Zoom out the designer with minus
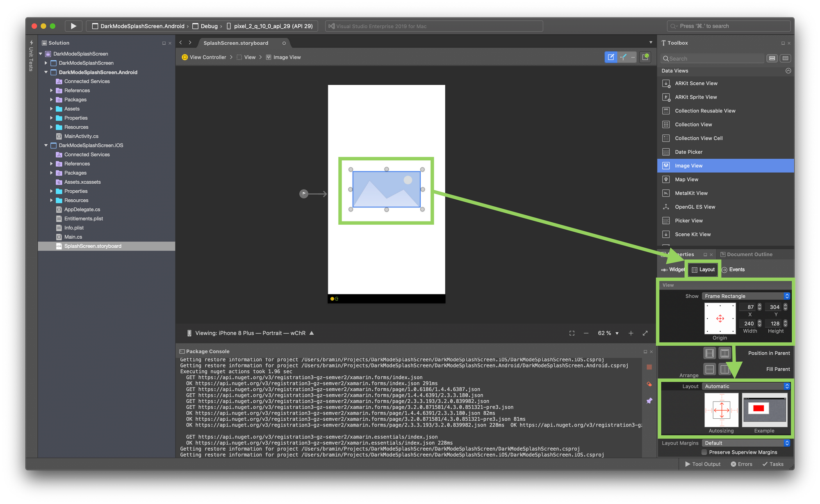 pyautogui.click(x=586, y=333)
